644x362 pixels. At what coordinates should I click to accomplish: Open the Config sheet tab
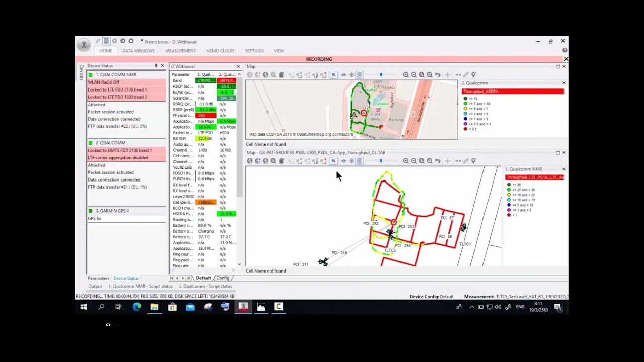(x=223, y=278)
